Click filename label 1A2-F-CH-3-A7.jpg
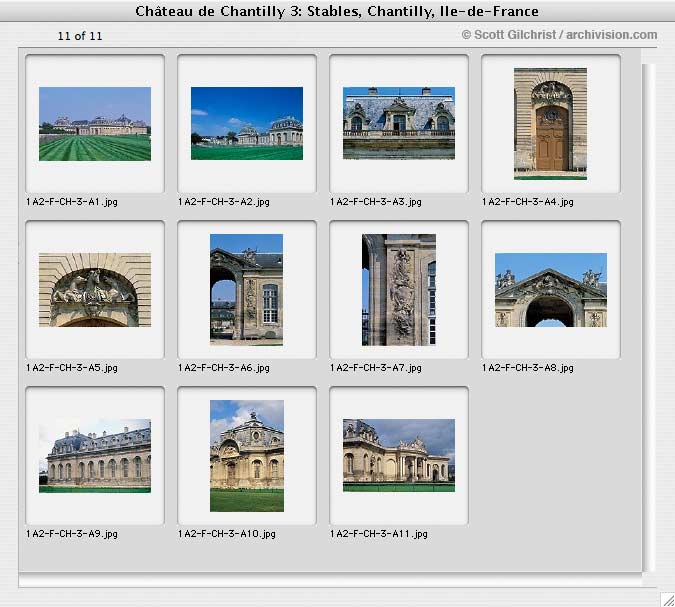This screenshot has height=607, width=675. pos(375,368)
